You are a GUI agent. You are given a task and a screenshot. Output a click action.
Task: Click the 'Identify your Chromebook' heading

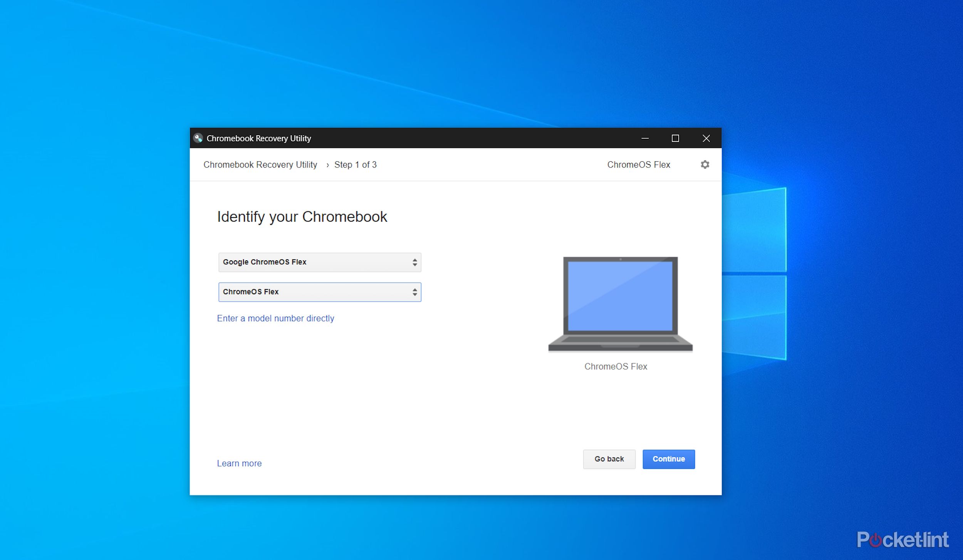click(x=302, y=217)
